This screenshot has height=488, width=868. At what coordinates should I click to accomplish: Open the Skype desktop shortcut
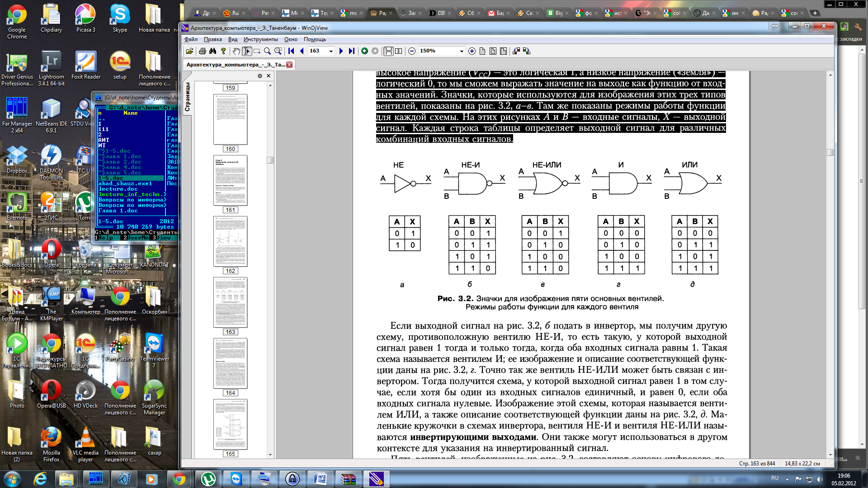point(120,19)
